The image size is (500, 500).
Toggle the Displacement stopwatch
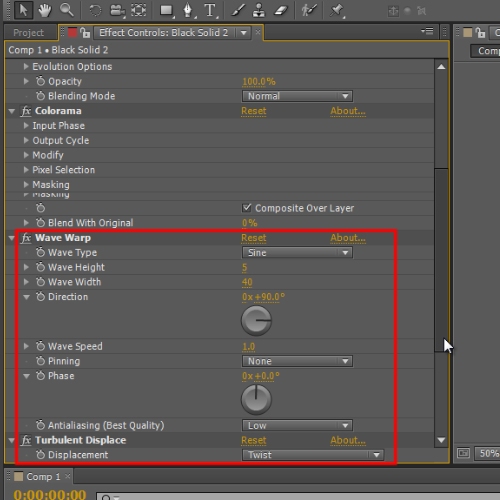click(x=40, y=454)
